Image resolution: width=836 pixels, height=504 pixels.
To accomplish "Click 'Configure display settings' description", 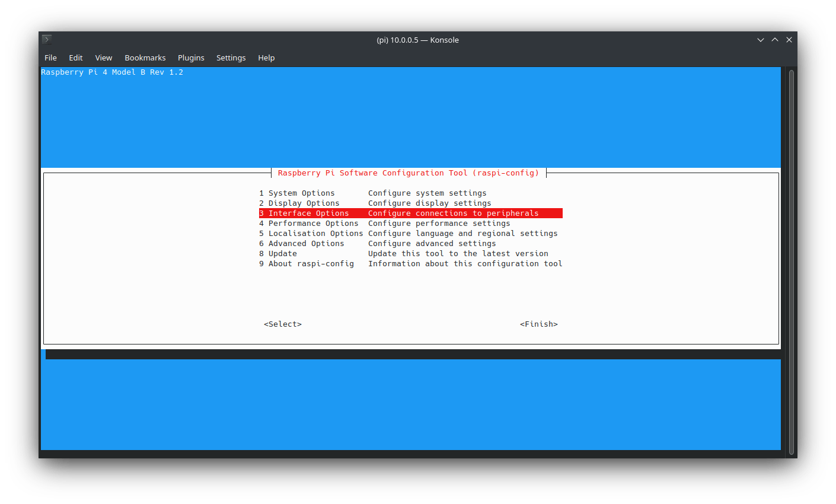I will pyautogui.click(x=430, y=203).
